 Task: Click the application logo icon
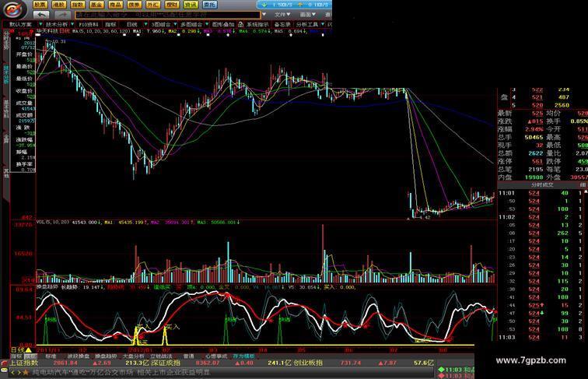tap(14, 9)
